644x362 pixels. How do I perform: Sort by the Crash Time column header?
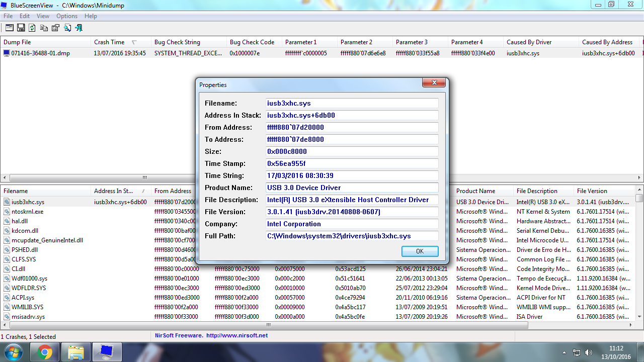[x=121, y=42]
